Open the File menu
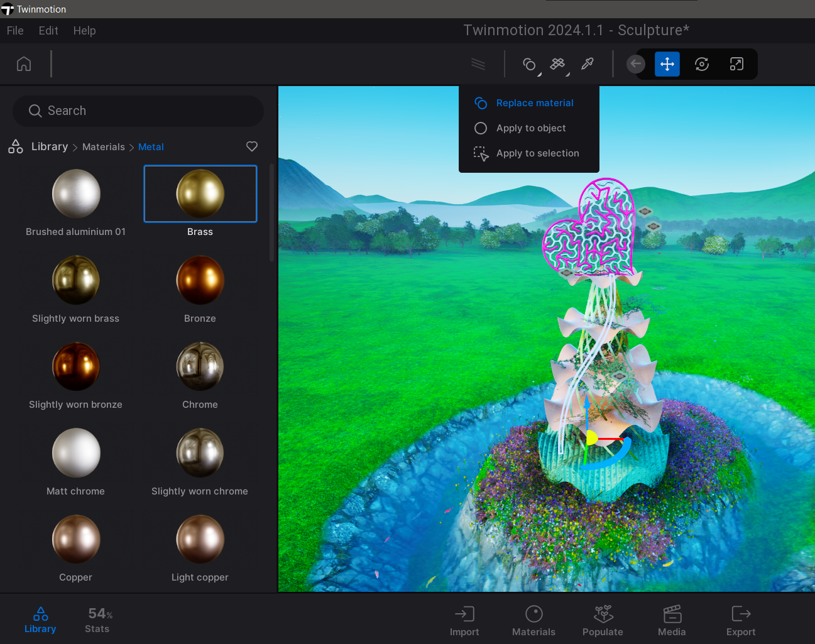 15,31
